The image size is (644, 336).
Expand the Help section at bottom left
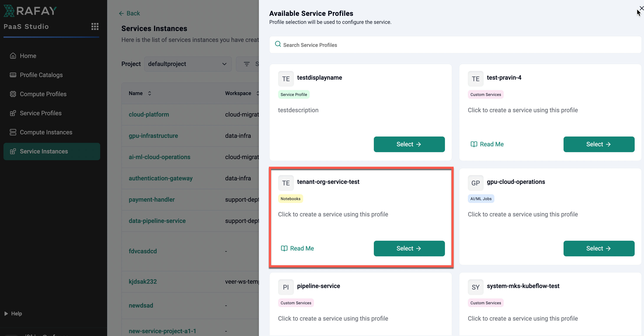13,313
